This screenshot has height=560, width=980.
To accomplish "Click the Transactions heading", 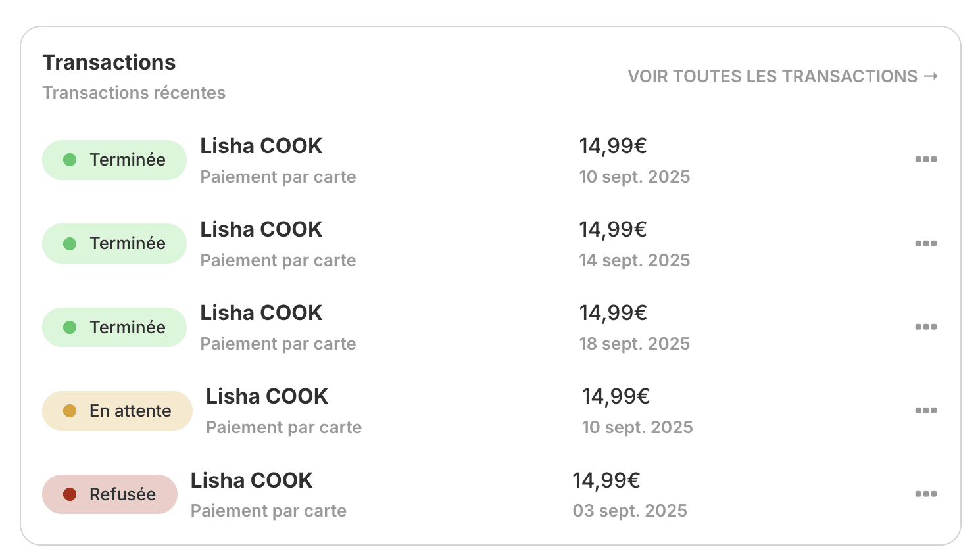I will coord(109,62).
